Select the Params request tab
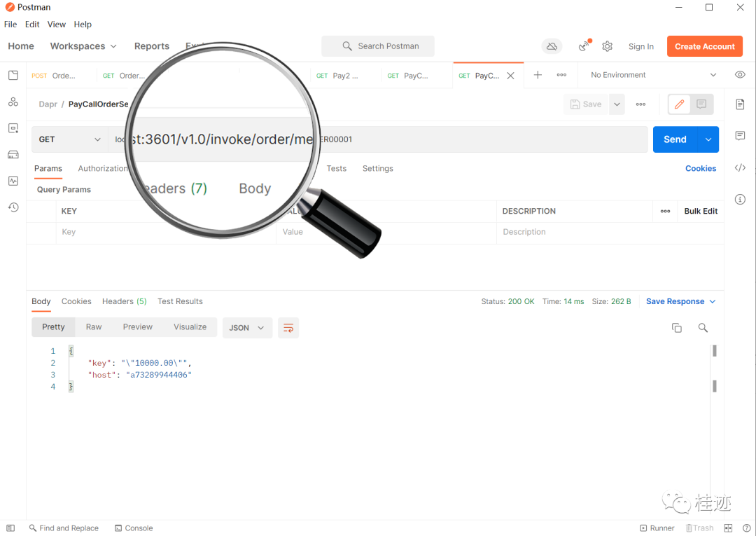756x536 pixels. [48, 168]
